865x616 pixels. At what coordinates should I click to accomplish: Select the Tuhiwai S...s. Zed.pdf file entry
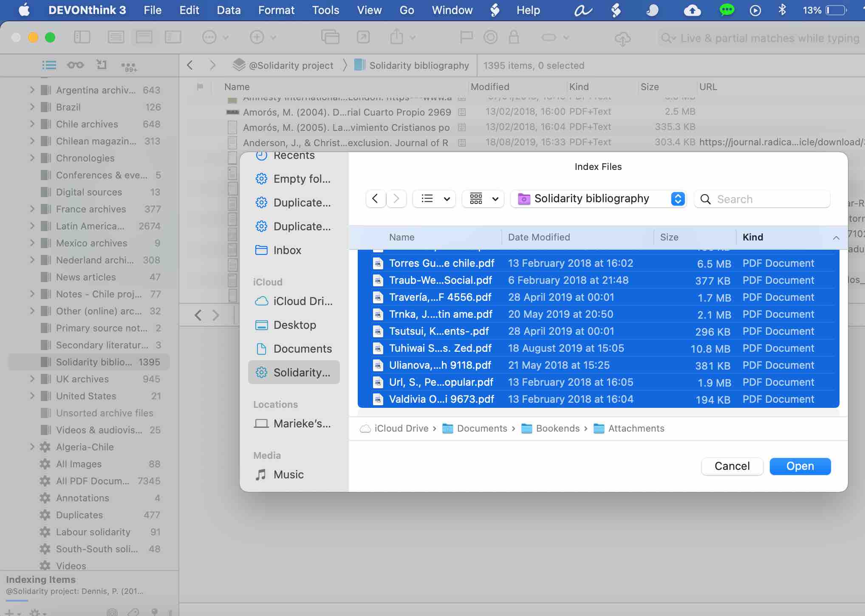pyautogui.click(x=441, y=348)
